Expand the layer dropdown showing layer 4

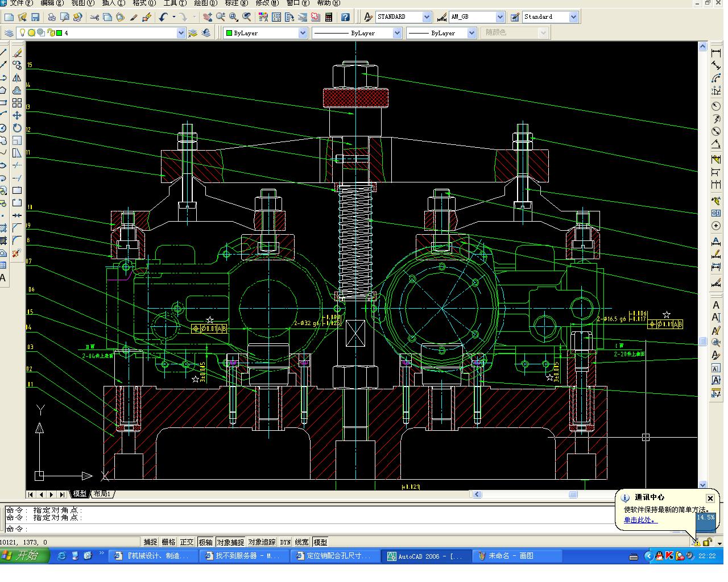[x=181, y=33]
